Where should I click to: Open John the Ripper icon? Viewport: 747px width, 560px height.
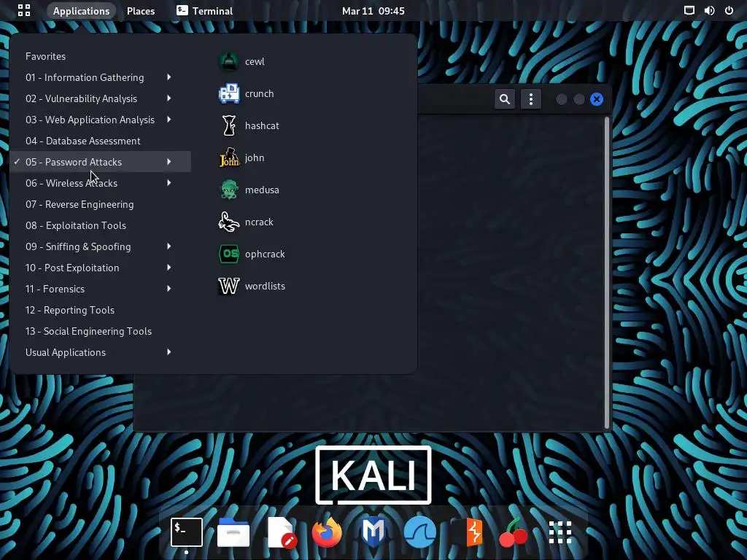click(x=228, y=157)
